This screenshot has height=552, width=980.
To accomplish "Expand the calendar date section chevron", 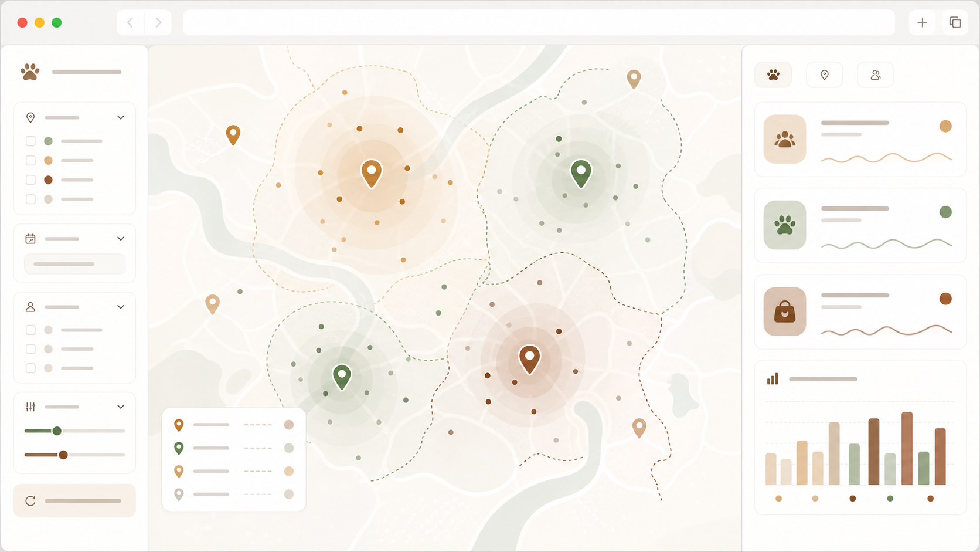I will click(x=121, y=238).
